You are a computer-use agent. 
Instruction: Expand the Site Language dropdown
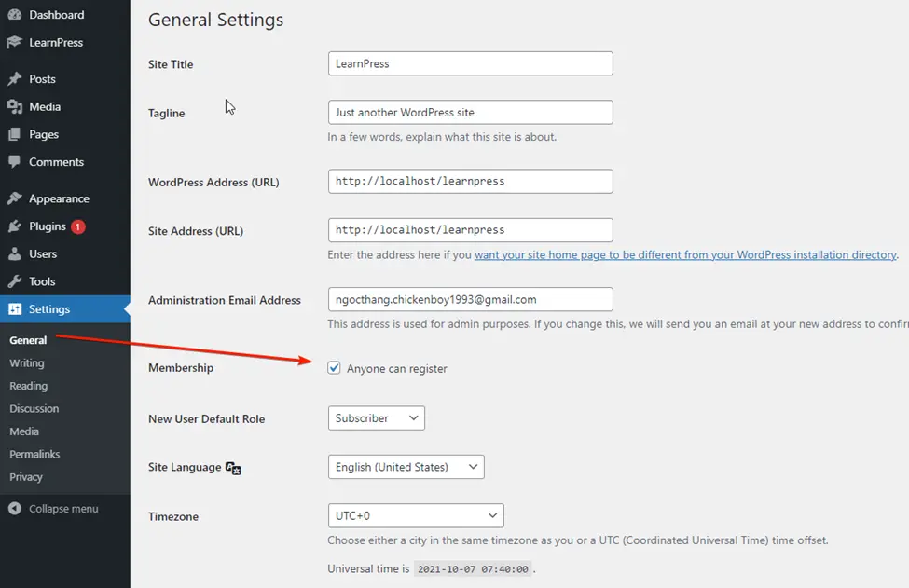coord(406,466)
